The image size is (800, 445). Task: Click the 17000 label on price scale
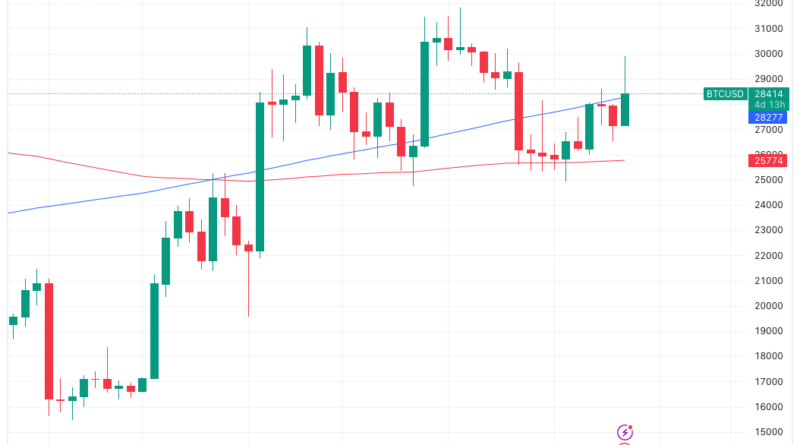[769, 382]
